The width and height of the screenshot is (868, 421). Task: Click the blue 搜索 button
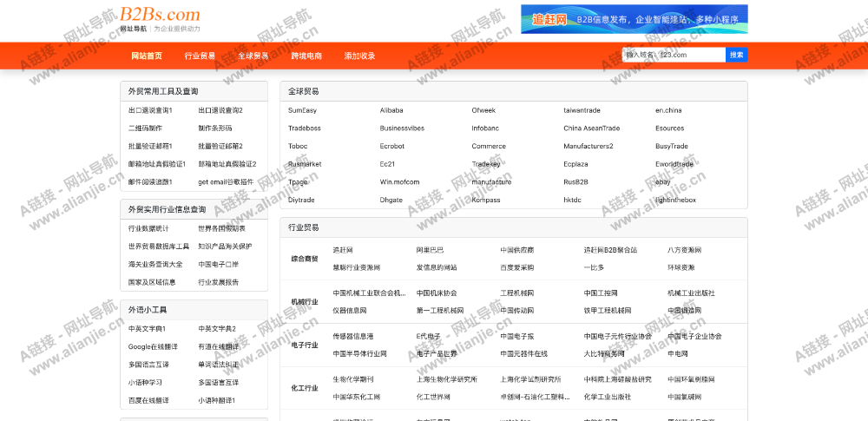pos(736,55)
